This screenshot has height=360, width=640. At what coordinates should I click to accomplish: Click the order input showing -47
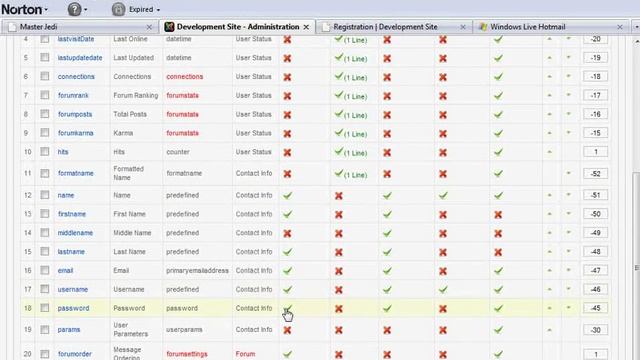coord(595,270)
